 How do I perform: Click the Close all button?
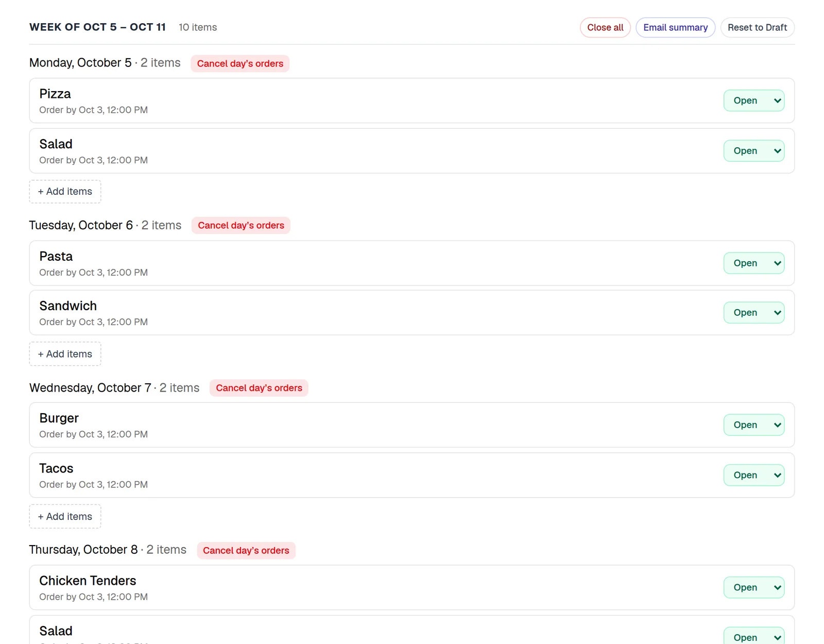605,27
